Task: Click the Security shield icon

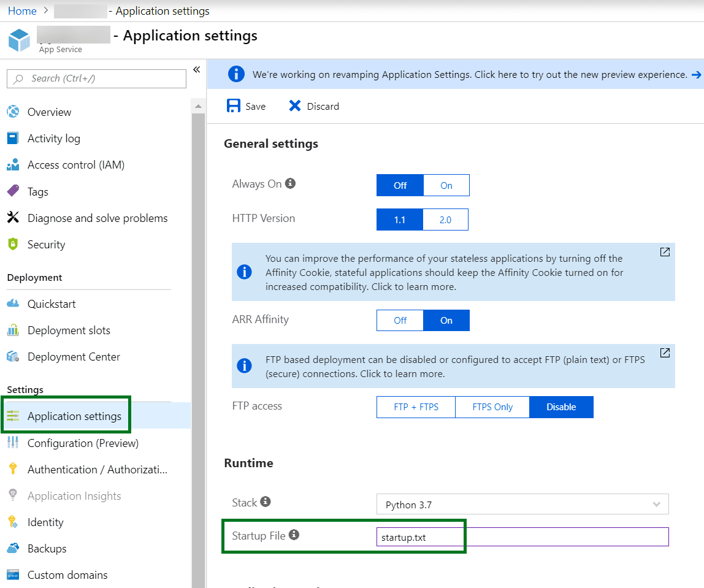Action: [x=13, y=244]
